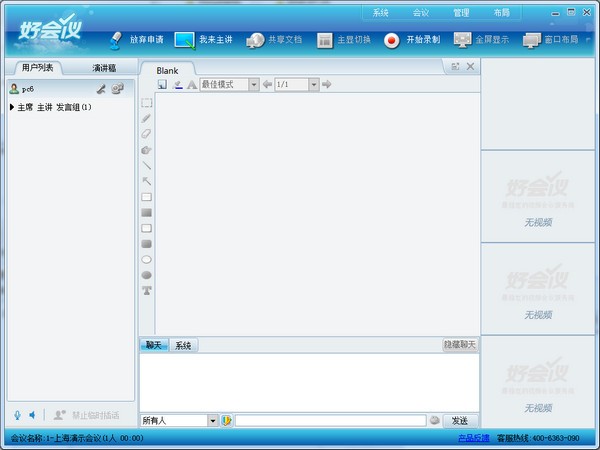Open the 会议 menu
The image size is (600, 450).
click(421, 13)
